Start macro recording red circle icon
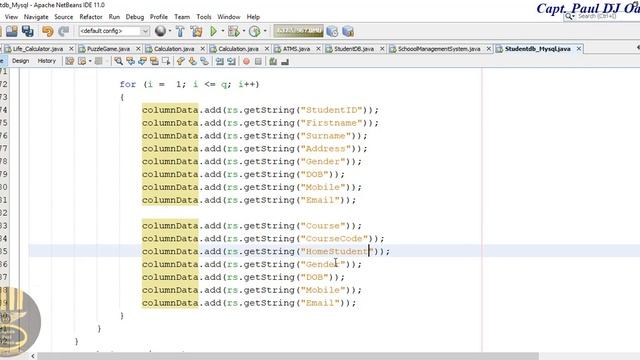The height and width of the screenshot is (360, 640). (247, 61)
